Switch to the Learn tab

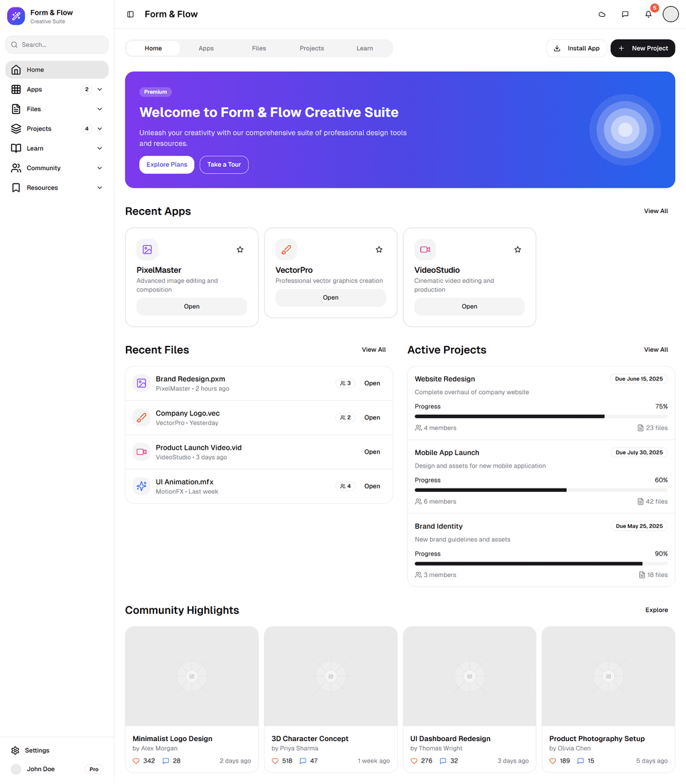click(x=364, y=48)
